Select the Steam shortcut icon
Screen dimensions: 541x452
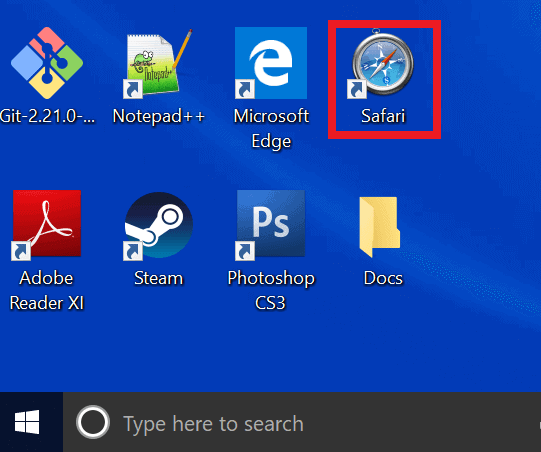(158, 225)
